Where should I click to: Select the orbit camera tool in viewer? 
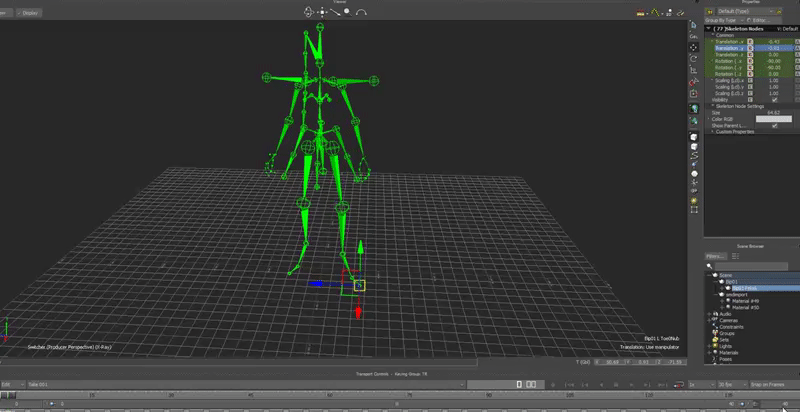point(309,12)
